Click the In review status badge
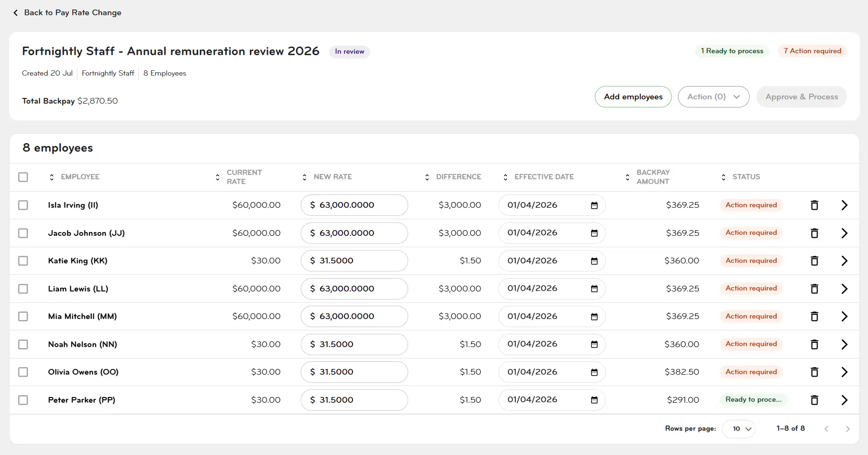The width and height of the screenshot is (868, 455). pyautogui.click(x=350, y=51)
